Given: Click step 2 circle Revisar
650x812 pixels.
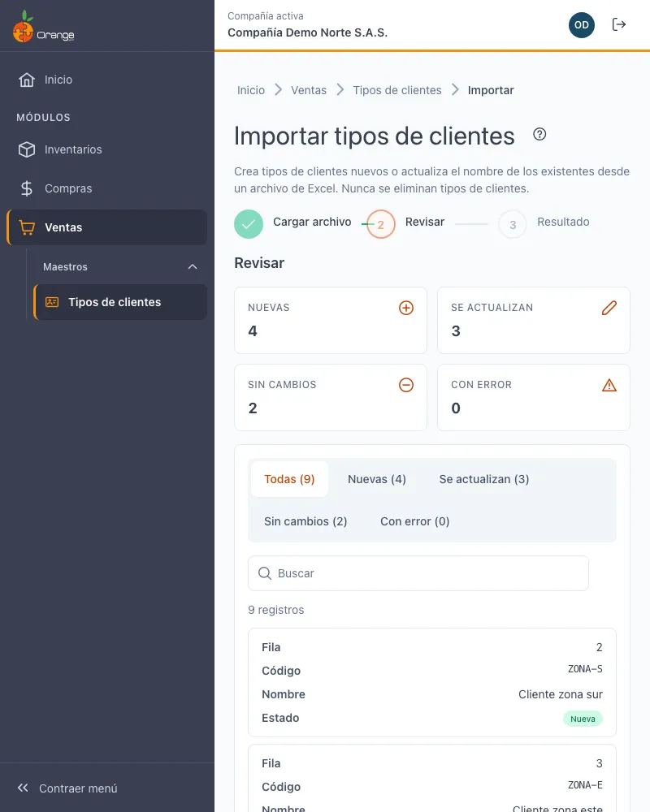Looking at the screenshot, I should click(380, 224).
